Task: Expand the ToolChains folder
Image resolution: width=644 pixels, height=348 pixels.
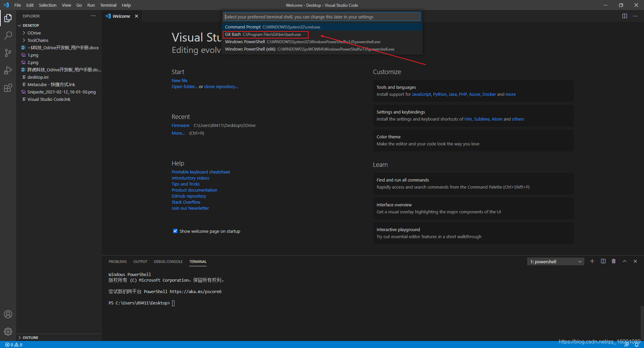Action: [x=38, y=40]
